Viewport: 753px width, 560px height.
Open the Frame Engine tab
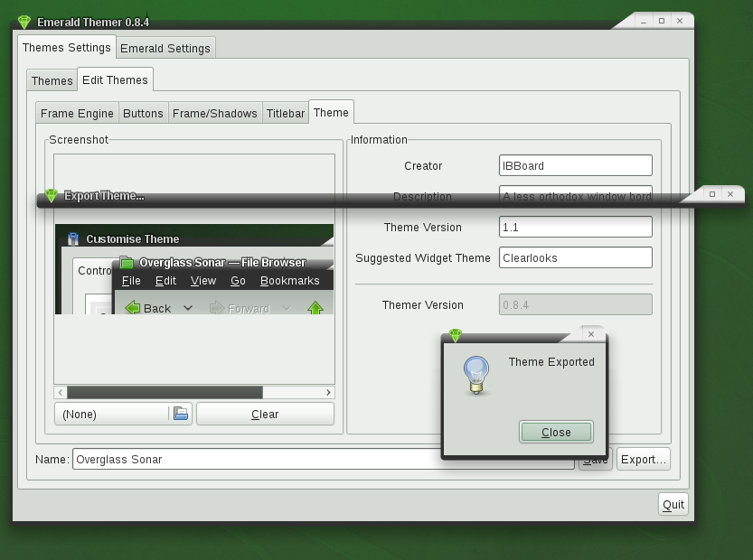77,113
